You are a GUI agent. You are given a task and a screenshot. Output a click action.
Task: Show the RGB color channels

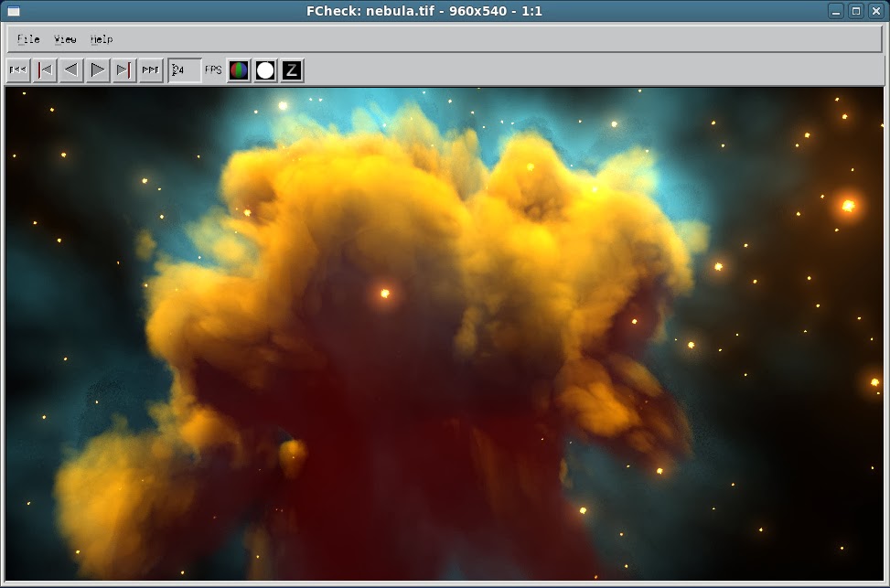coord(239,70)
